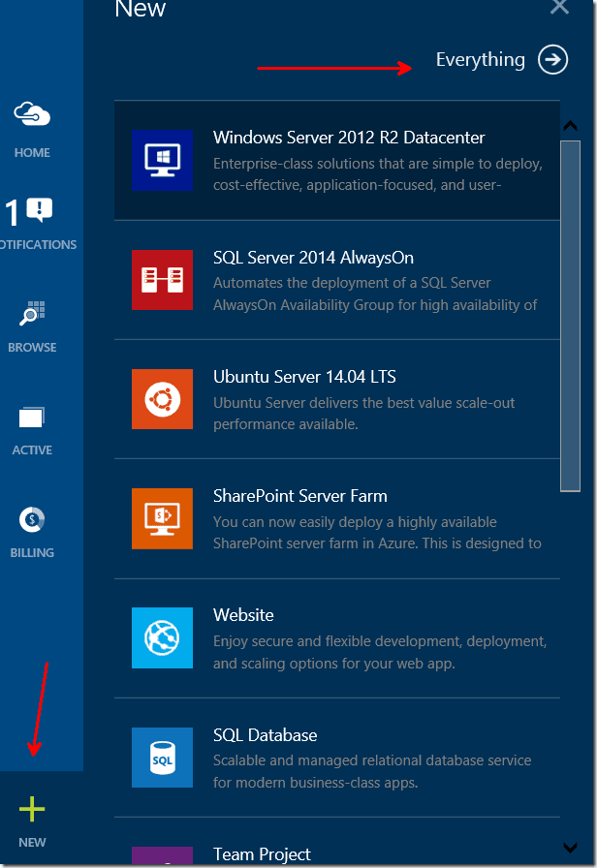Click the Browse magnifier icon
The image size is (597, 868).
[32, 313]
